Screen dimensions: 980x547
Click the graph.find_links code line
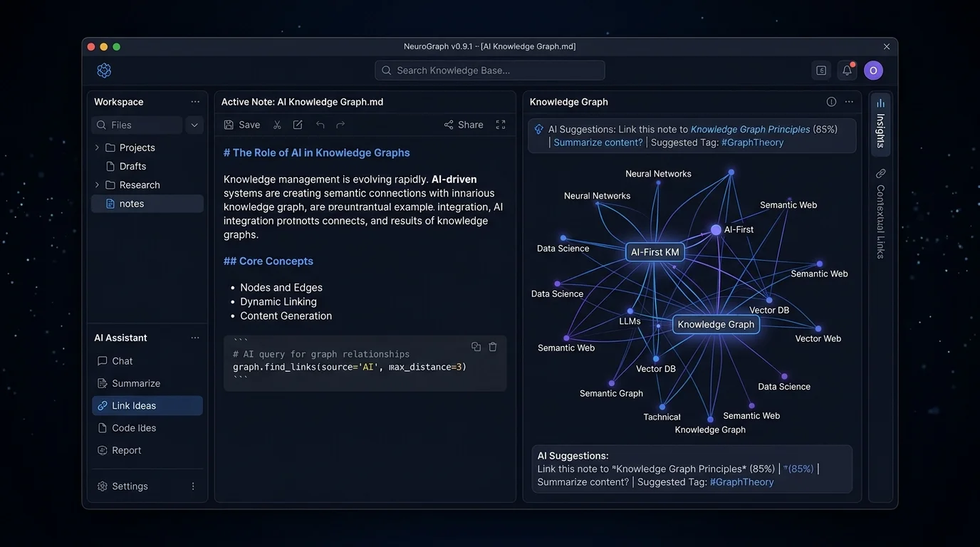pos(350,367)
